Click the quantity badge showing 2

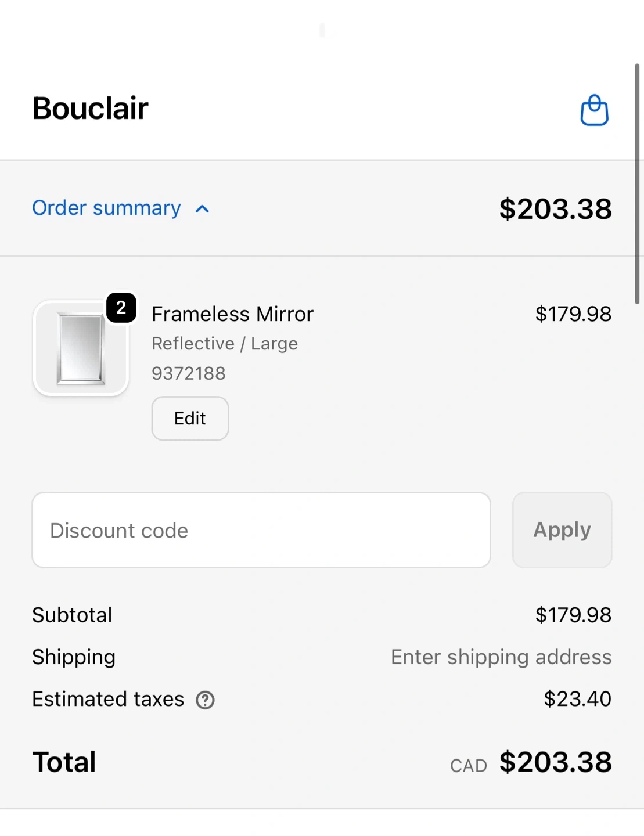point(121,308)
